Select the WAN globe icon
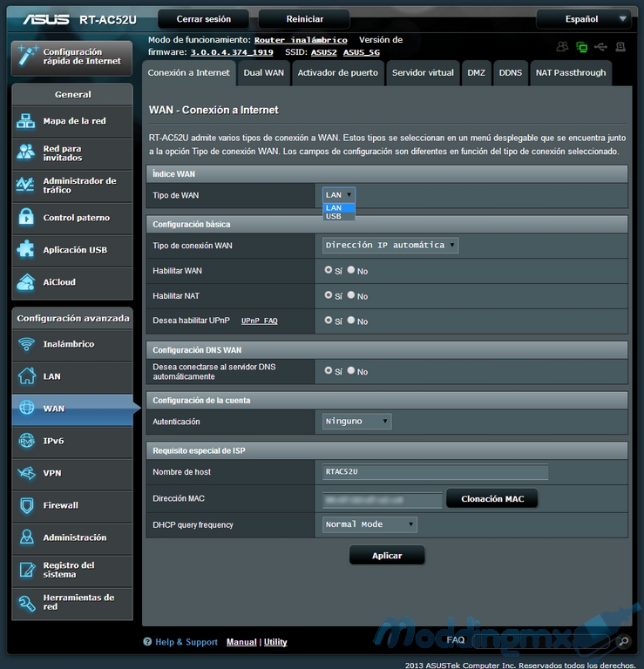The image size is (644, 669). (x=26, y=408)
